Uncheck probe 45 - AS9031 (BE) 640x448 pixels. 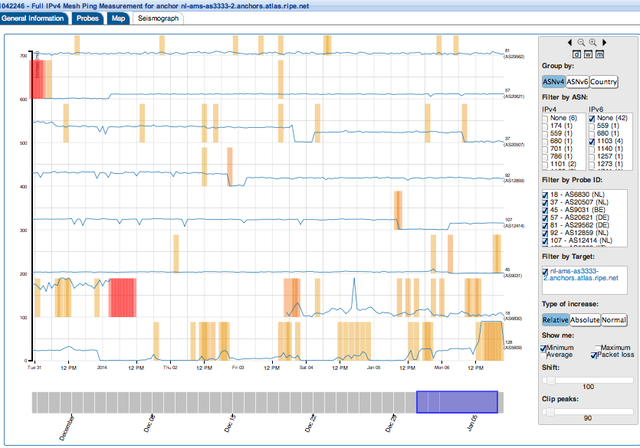point(545,211)
